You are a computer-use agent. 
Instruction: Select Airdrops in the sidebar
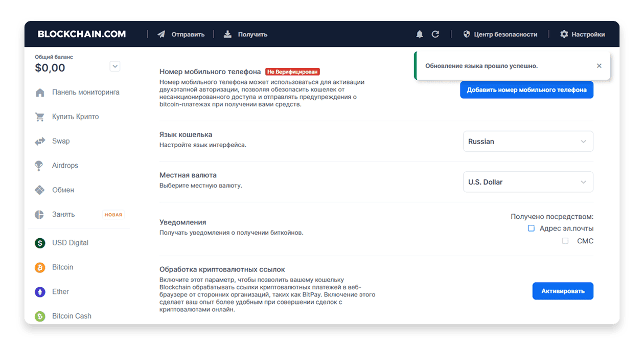point(65,166)
